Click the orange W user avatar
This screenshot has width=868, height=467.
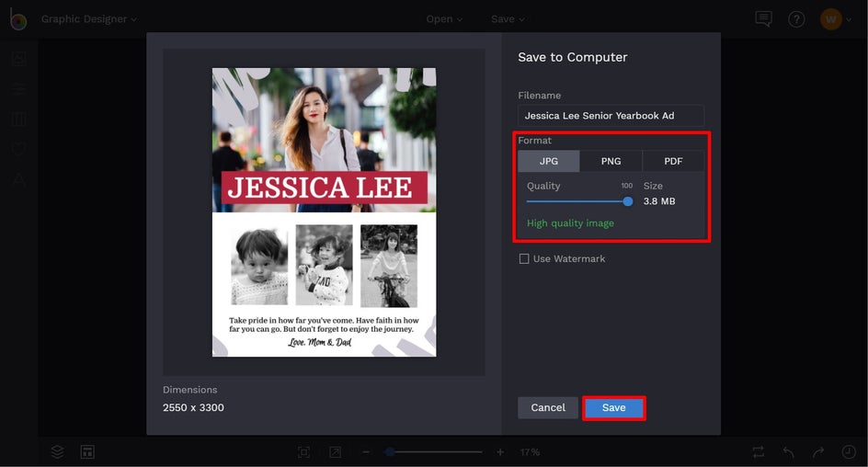(x=830, y=19)
